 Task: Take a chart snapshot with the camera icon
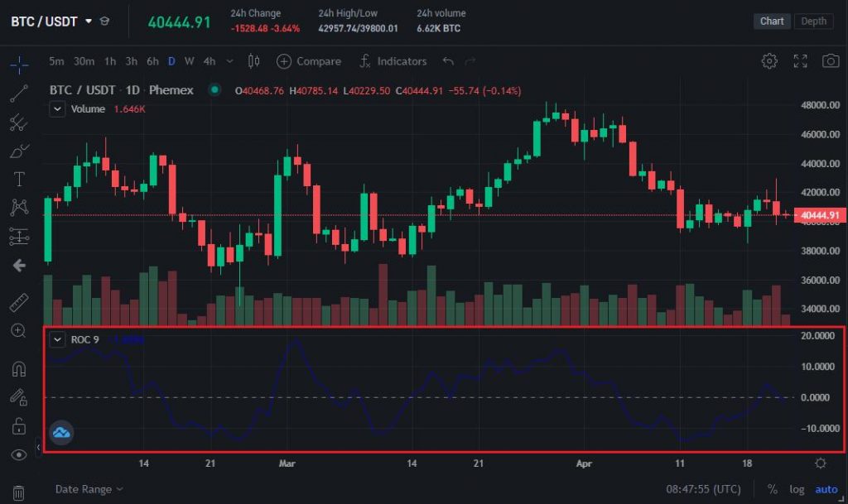[830, 60]
